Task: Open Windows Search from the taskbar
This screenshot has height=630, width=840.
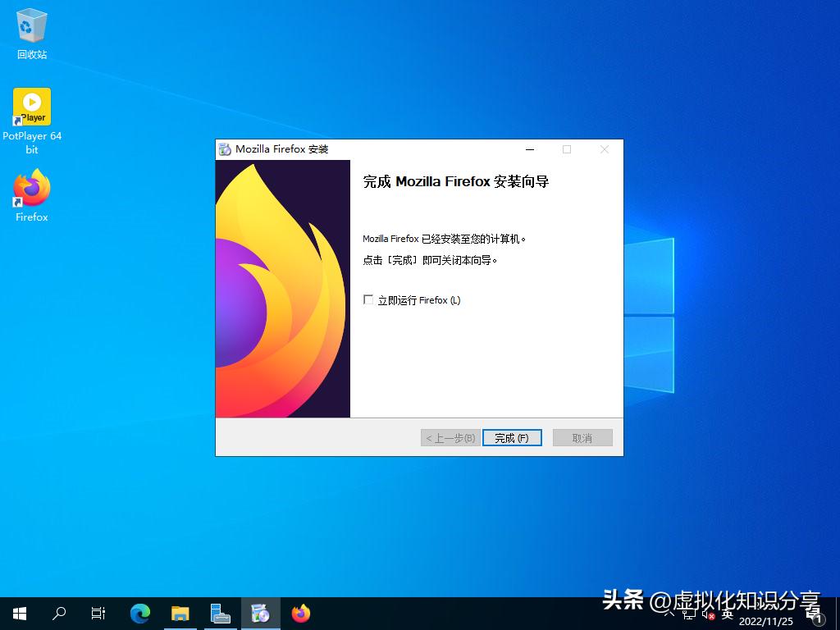Action: [x=58, y=613]
